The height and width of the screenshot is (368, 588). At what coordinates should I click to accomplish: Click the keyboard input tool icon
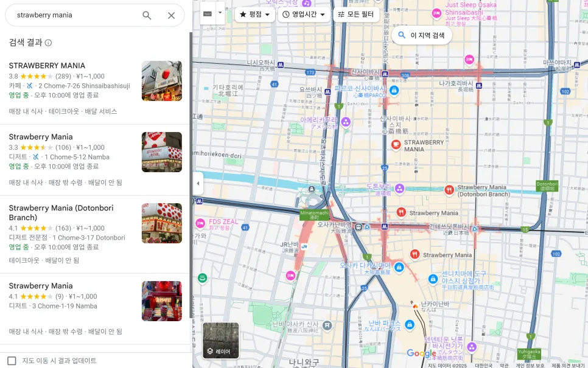pos(208,13)
